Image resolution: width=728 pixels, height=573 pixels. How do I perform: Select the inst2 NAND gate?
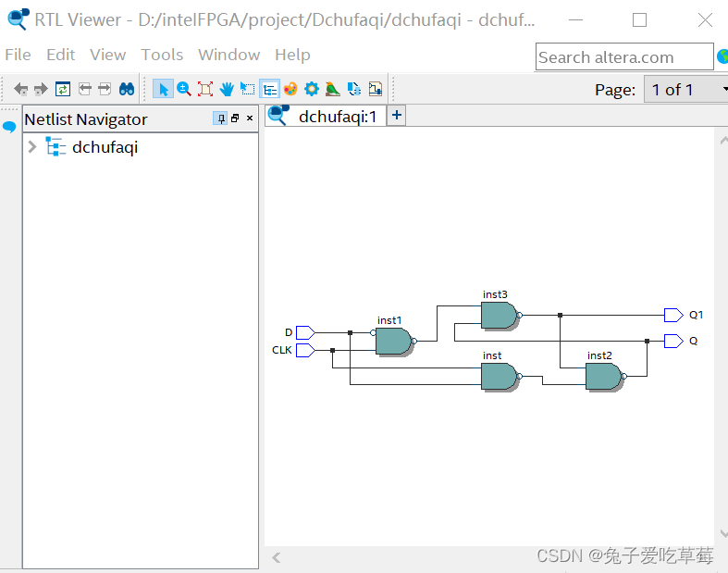coord(603,377)
